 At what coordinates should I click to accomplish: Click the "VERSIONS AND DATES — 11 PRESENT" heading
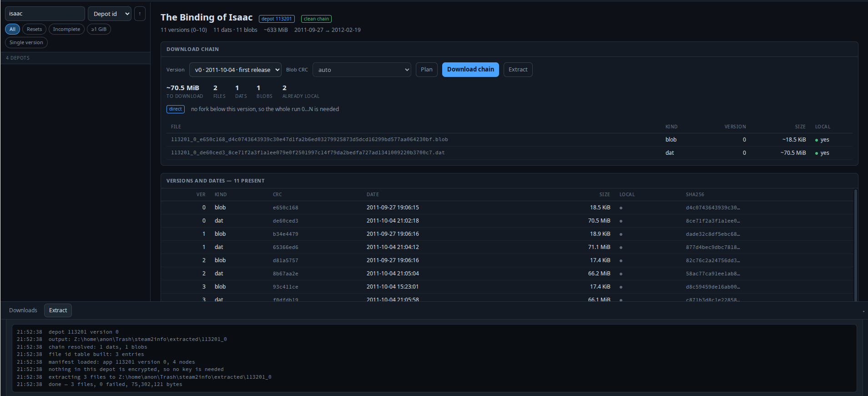click(216, 181)
